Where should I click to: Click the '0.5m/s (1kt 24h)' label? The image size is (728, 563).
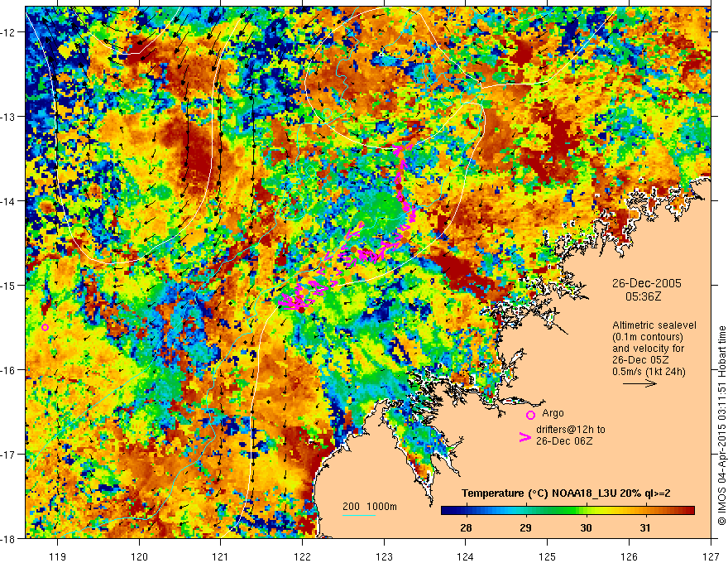point(649,372)
